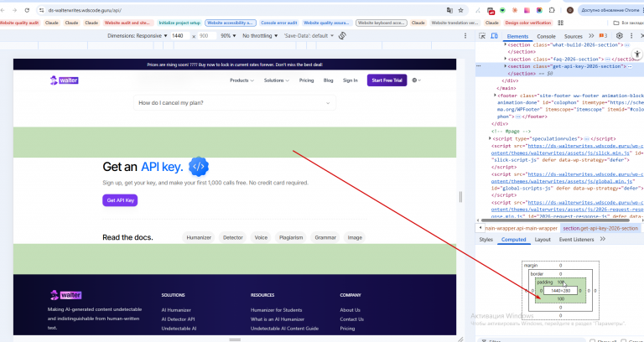Click the viewport height field 900
This screenshot has height=342, width=644.
pyautogui.click(x=207, y=36)
